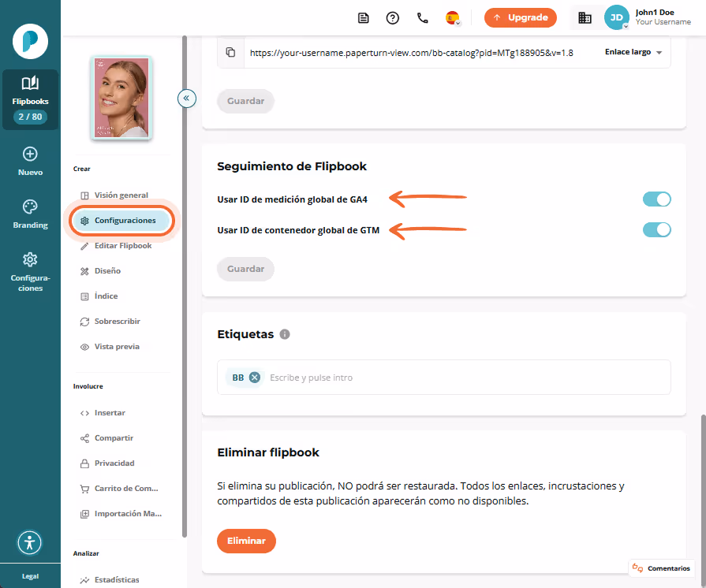Click the side menu vertical scrollbar

coord(184,286)
